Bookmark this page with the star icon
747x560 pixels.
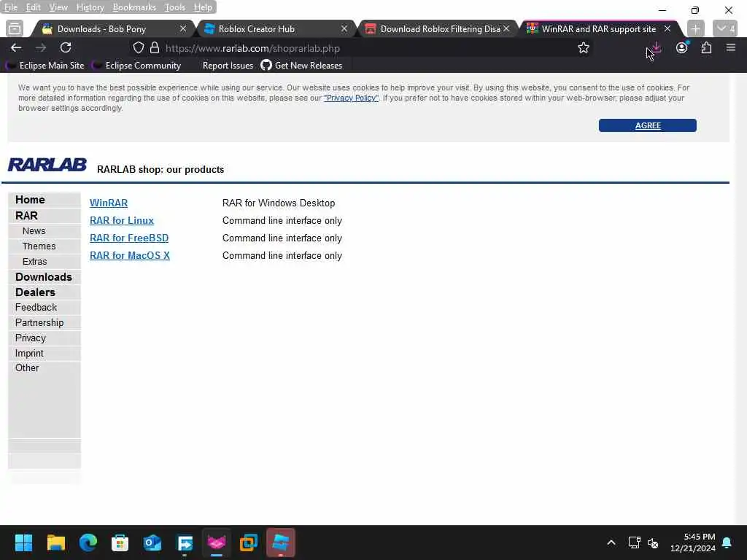pyautogui.click(x=583, y=47)
